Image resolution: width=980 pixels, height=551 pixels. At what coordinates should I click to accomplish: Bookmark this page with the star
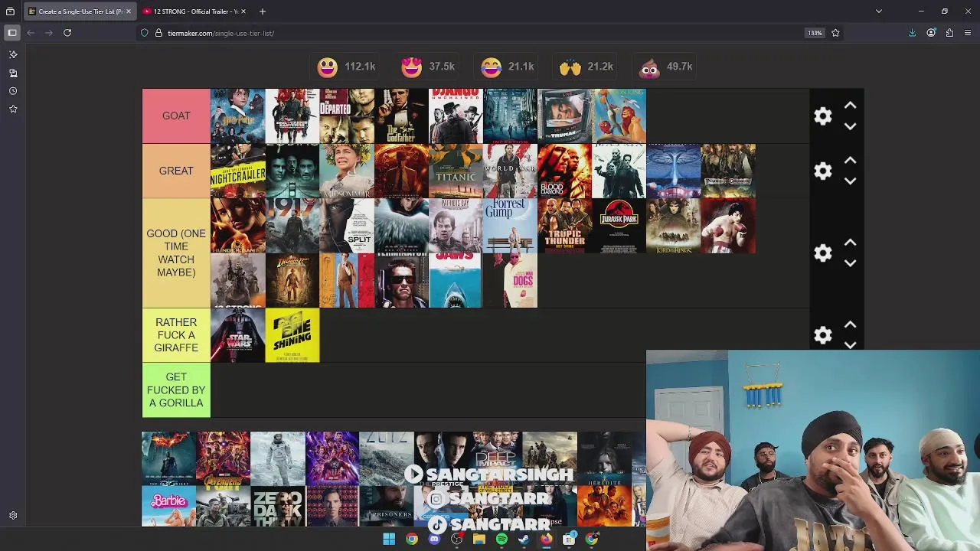tap(835, 33)
